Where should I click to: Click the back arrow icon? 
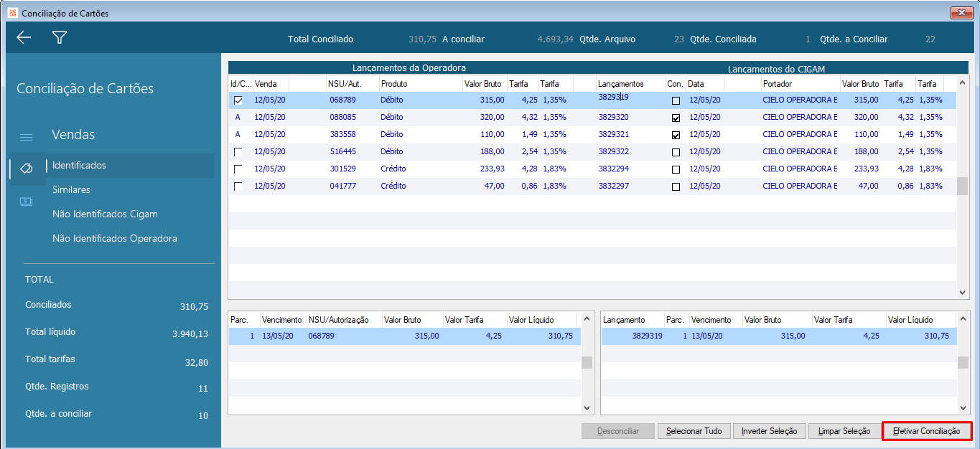(x=24, y=38)
